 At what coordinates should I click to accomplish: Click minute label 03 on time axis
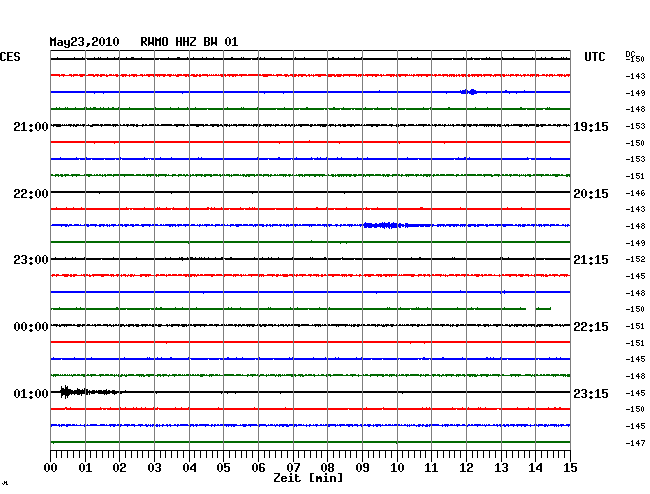pyautogui.click(x=154, y=468)
